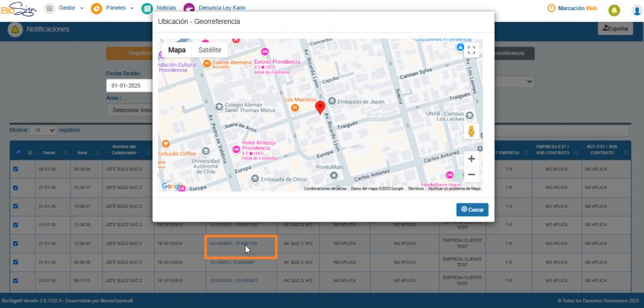The width and height of the screenshot is (644, 308).
Task: Open the Gestor grid icon
Action: 49,9
